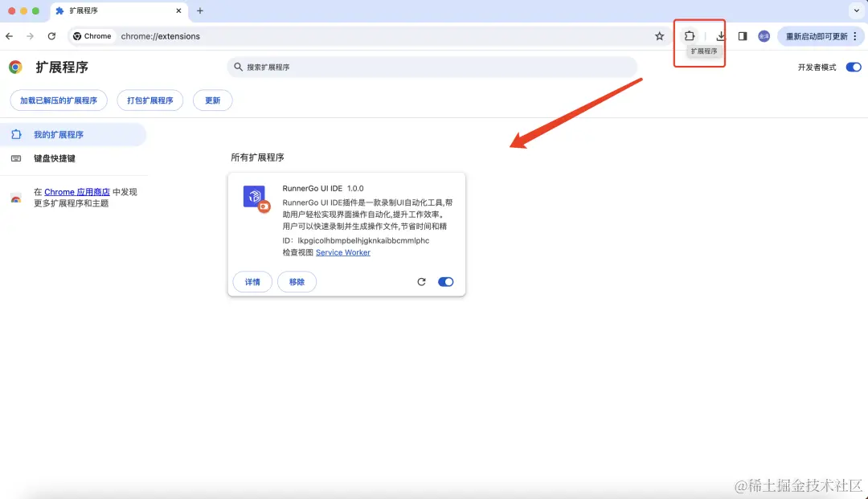Turn off 开发者模式 toggle
Viewport: 868px width, 499px height.
[854, 67]
